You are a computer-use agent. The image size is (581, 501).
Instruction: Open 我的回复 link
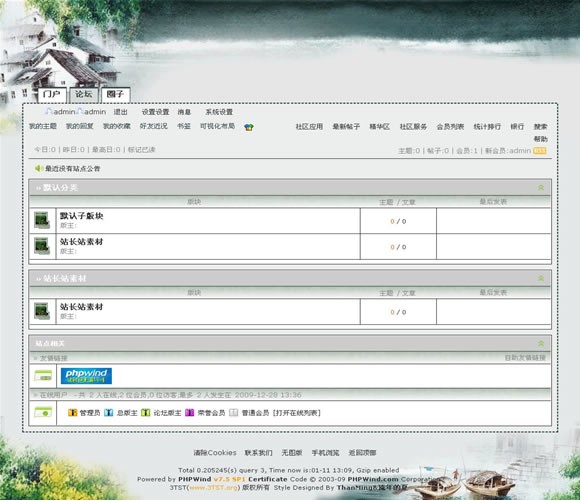pos(80,126)
